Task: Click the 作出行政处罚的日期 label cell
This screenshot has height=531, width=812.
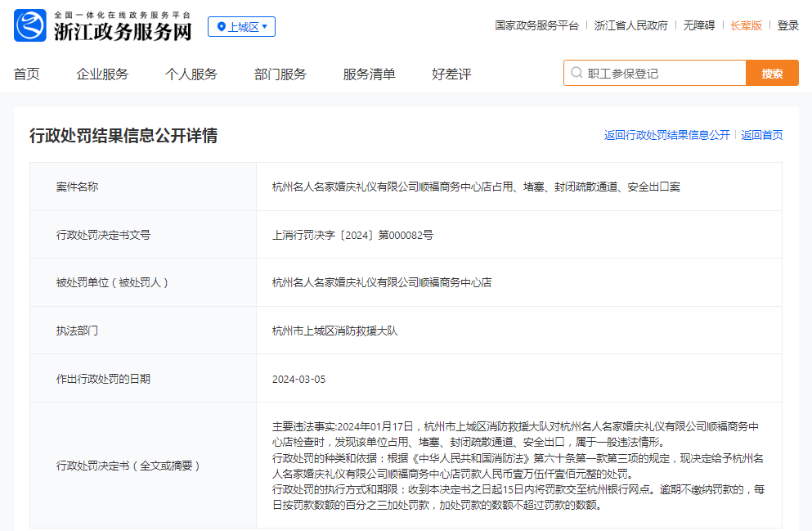Action: point(143,379)
